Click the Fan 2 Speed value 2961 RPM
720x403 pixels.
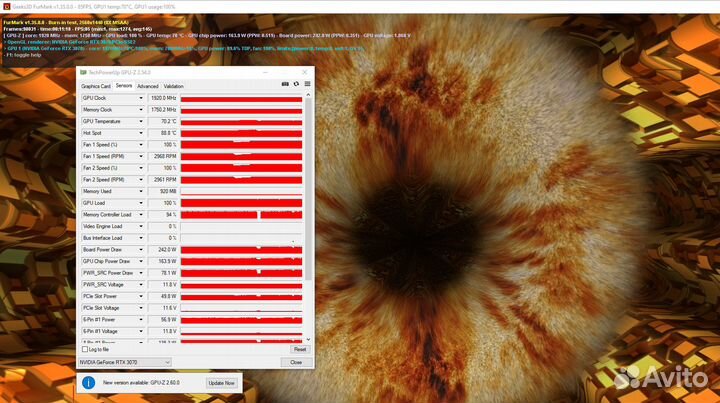click(x=163, y=180)
